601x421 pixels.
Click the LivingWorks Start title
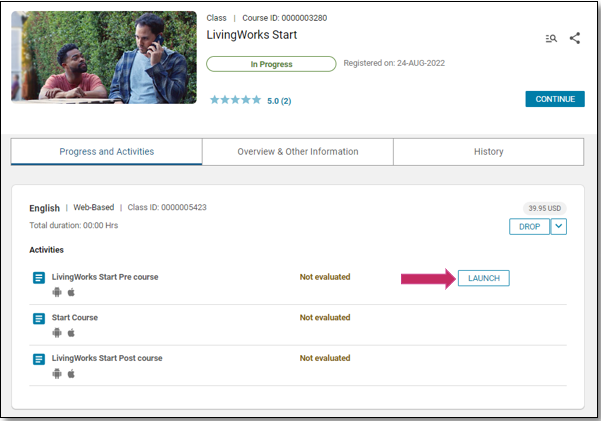[252, 35]
